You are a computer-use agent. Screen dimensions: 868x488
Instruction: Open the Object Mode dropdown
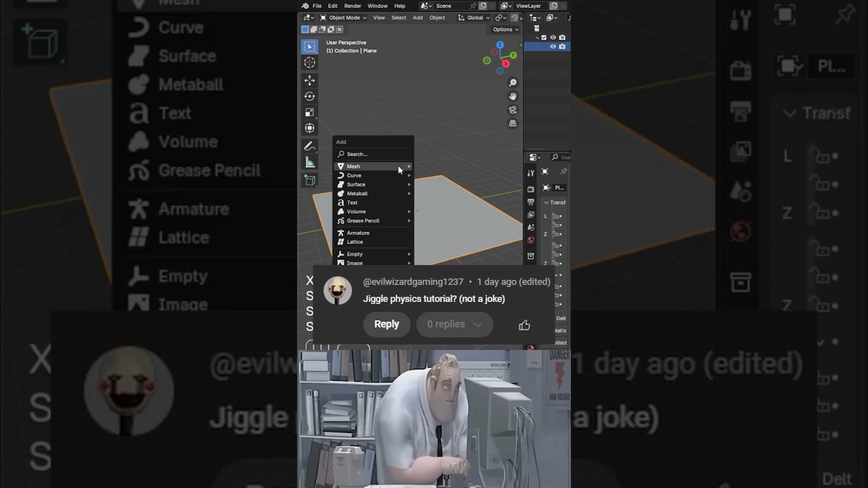click(x=343, y=18)
